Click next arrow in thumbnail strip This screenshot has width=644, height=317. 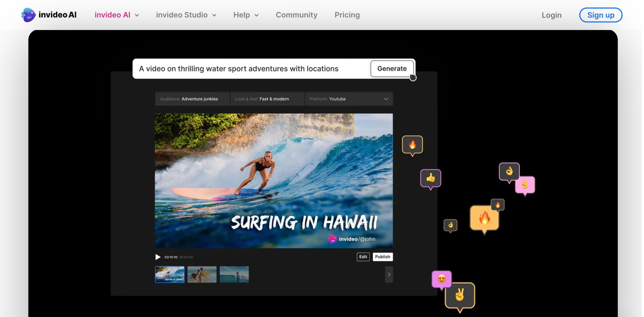389,274
